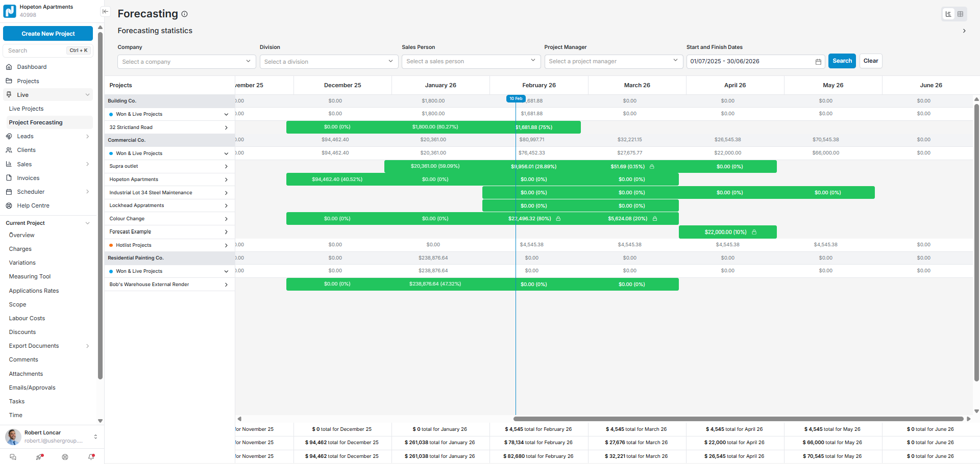This screenshot has width=980, height=464.
Task: Click the info icon beside Forecasting
Action: click(185, 14)
